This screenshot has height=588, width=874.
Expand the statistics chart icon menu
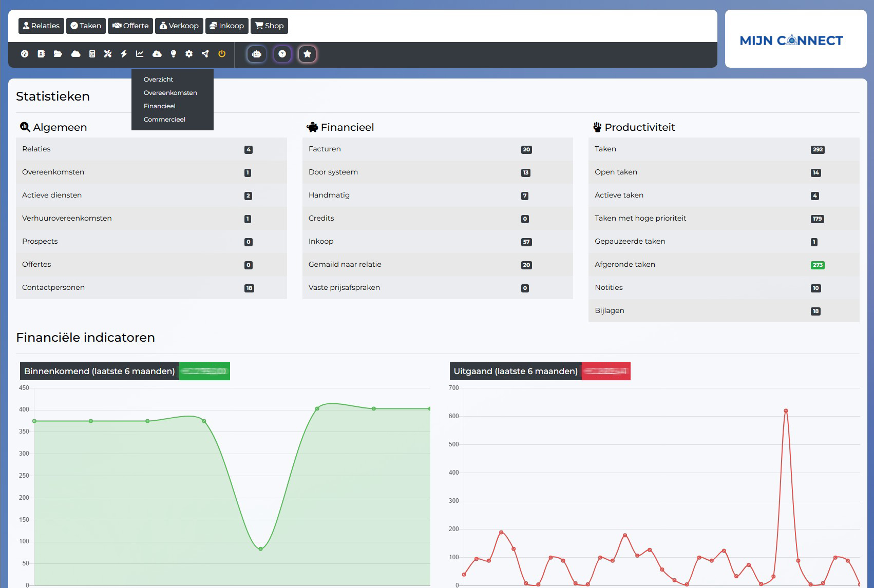coord(140,54)
